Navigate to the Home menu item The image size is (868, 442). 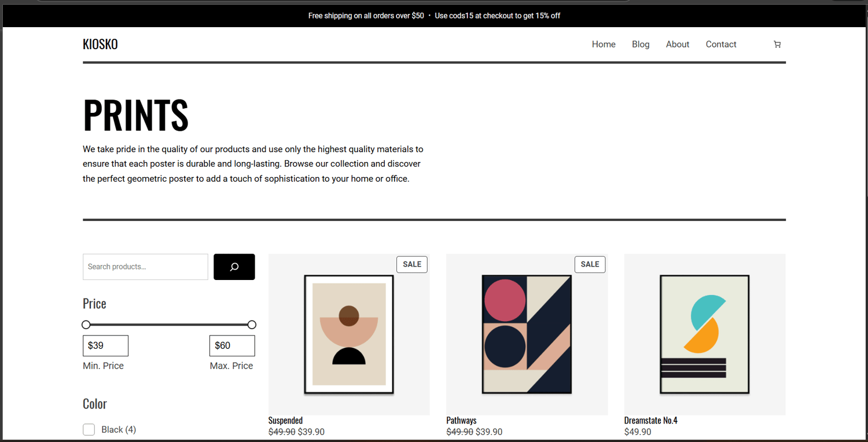click(604, 44)
